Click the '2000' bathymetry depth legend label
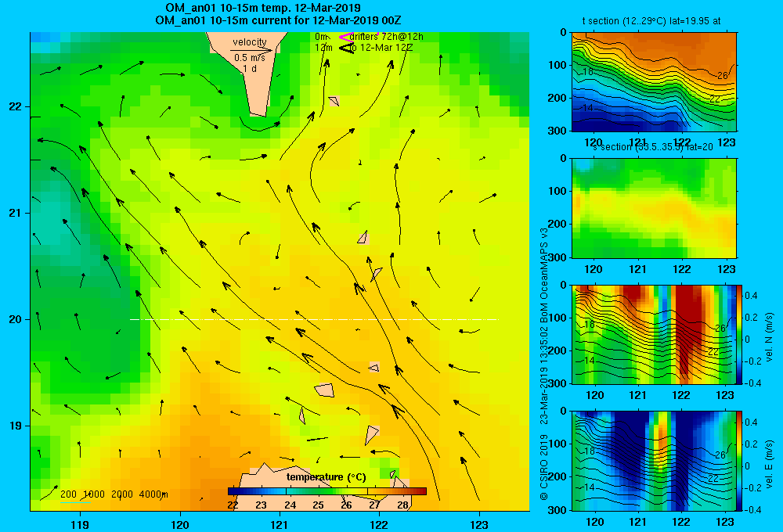The image size is (783, 532). (x=122, y=494)
